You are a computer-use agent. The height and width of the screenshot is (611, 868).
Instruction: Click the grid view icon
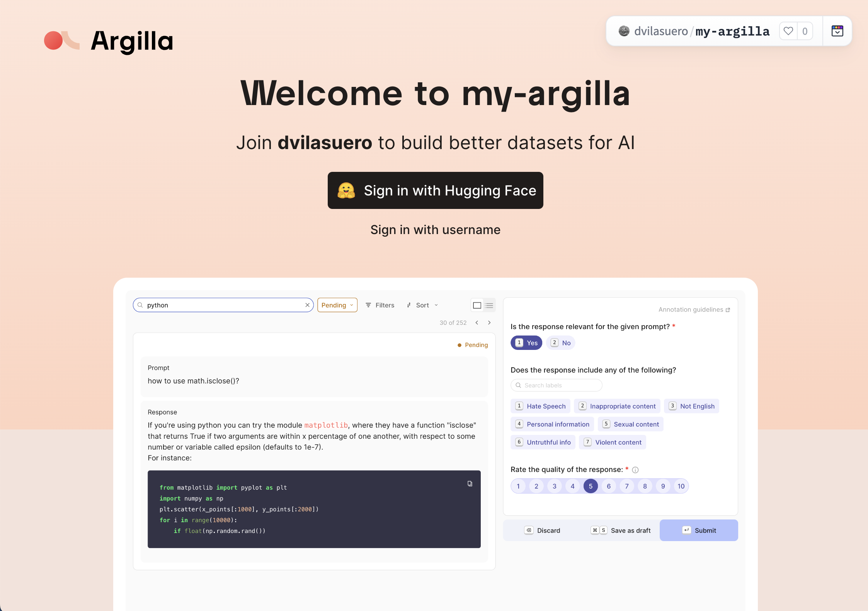click(477, 305)
